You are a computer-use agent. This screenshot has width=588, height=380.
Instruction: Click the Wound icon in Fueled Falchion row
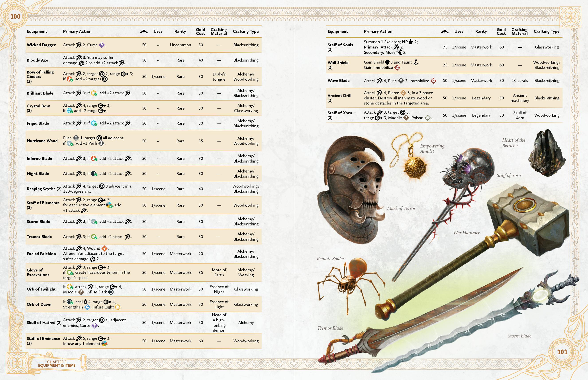(104, 248)
